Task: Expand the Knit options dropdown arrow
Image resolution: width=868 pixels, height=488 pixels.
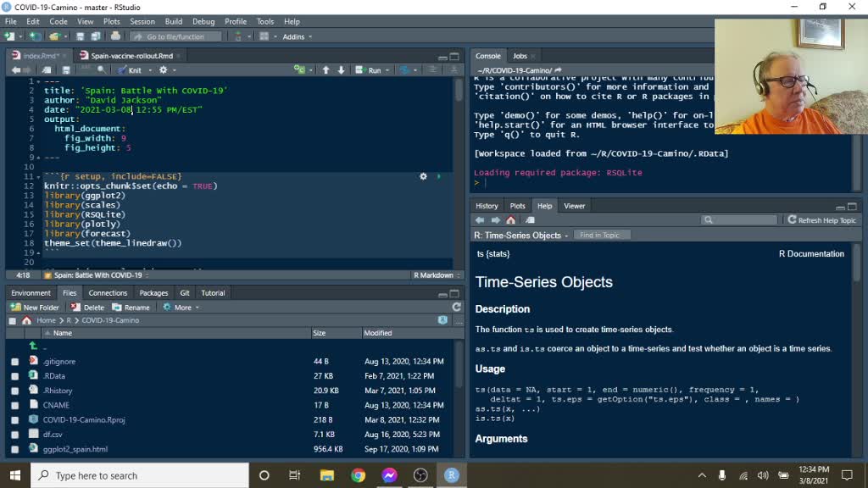Action: point(150,70)
